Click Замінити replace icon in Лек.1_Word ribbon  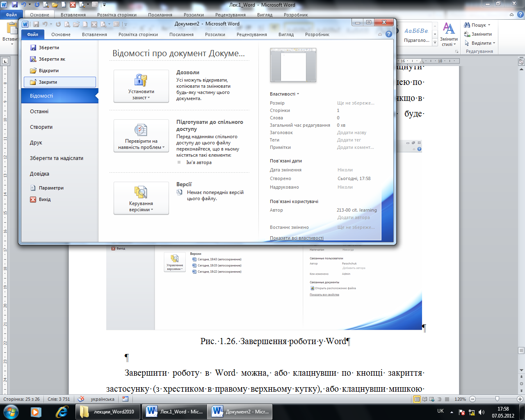[467, 34]
